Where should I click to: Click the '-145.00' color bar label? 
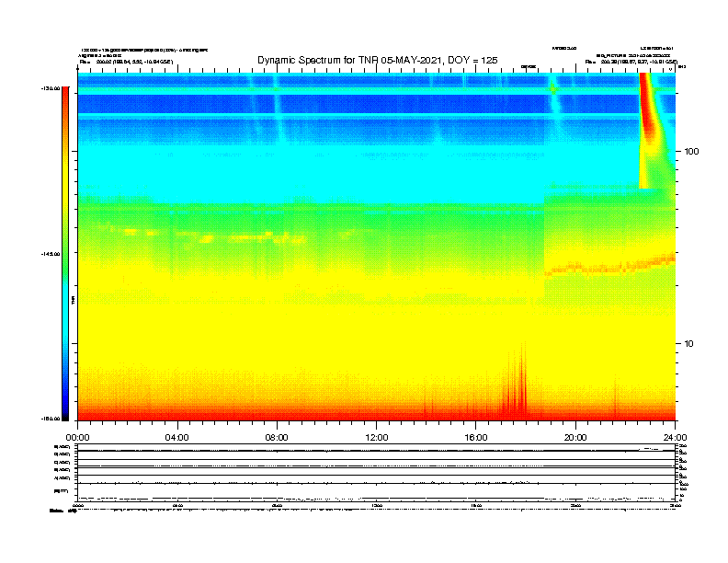(51, 254)
